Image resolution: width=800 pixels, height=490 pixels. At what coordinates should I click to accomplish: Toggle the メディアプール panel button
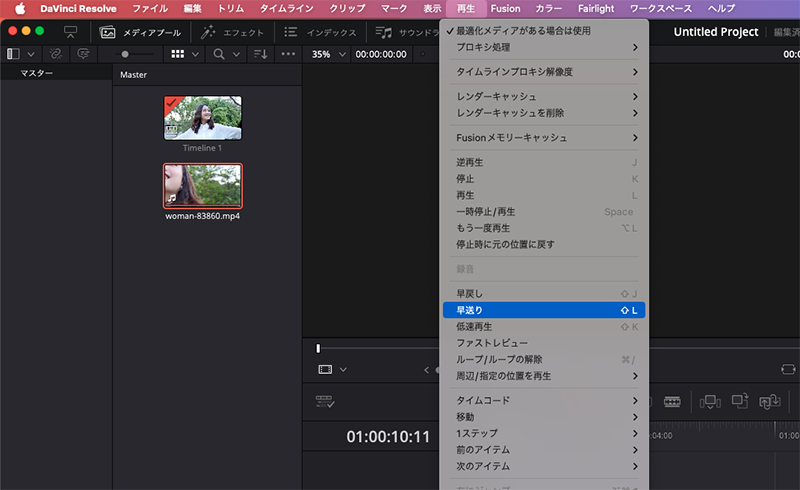pos(140,33)
